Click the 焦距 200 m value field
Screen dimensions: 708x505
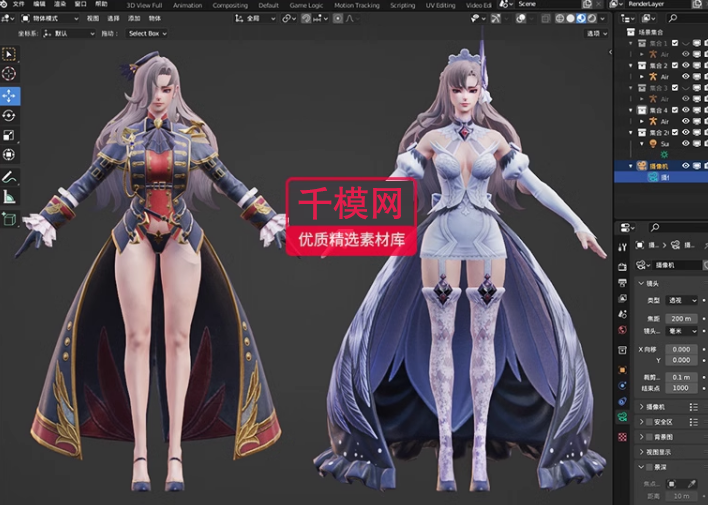(x=681, y=318)
